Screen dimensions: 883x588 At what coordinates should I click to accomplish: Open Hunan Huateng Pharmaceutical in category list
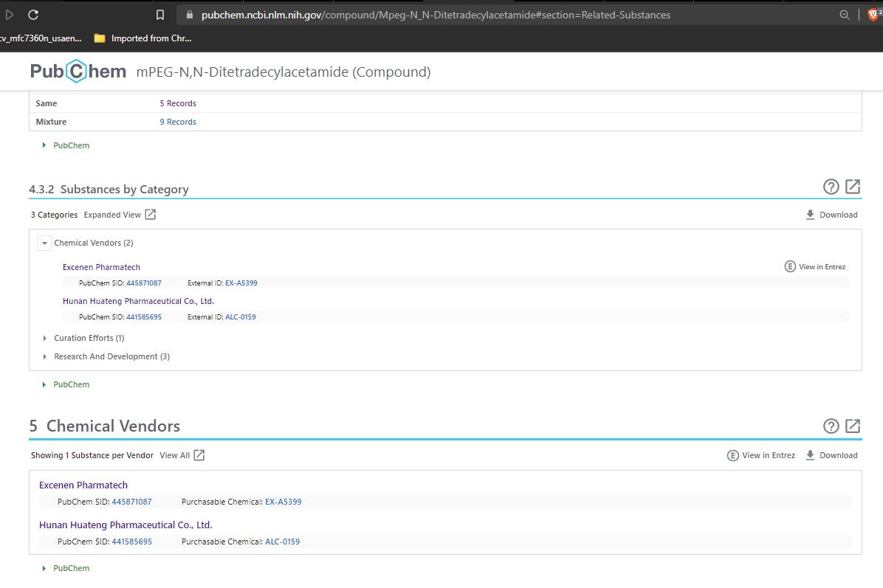coord(139,301)
